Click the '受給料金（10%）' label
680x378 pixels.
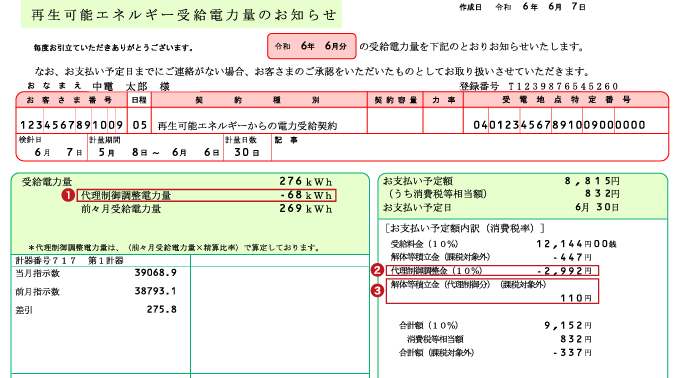[425, 244]
